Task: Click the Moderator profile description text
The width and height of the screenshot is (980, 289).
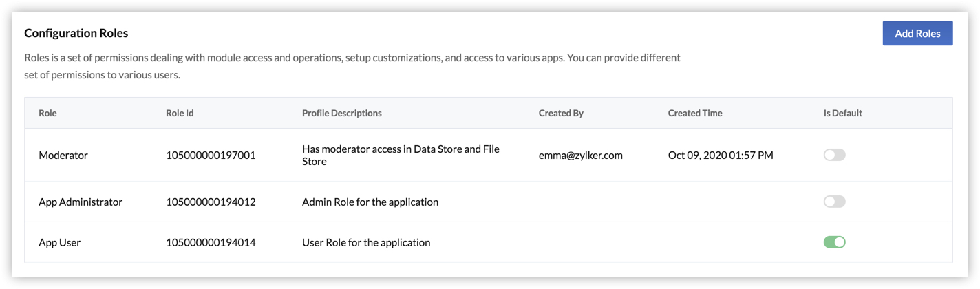Action: [x=401, y=155]
